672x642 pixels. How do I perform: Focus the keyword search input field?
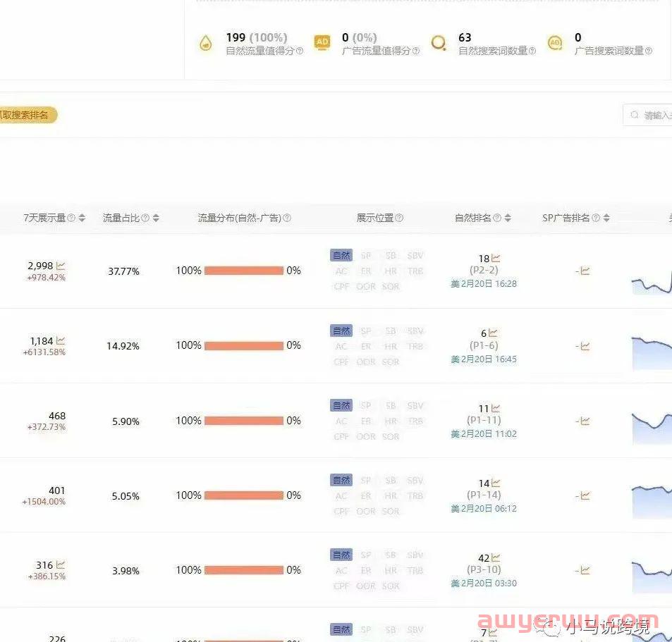pyautogui.click(x=647, y=115)
